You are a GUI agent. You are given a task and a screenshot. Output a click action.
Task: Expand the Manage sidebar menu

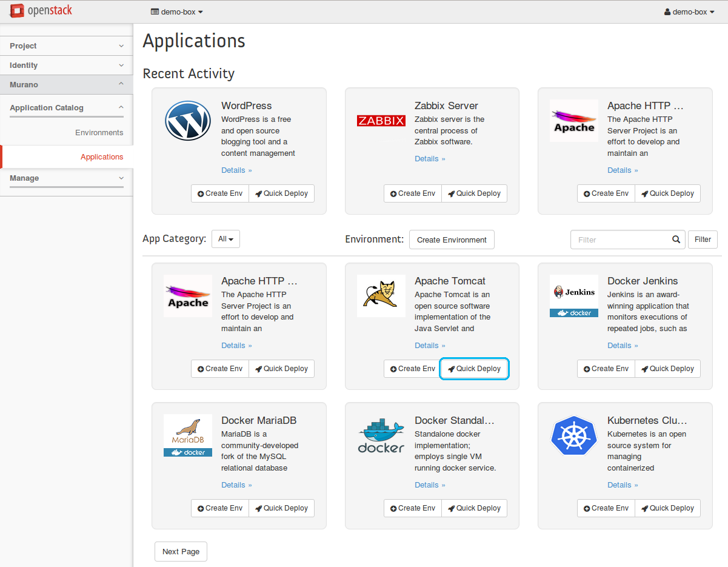point(67,178)
